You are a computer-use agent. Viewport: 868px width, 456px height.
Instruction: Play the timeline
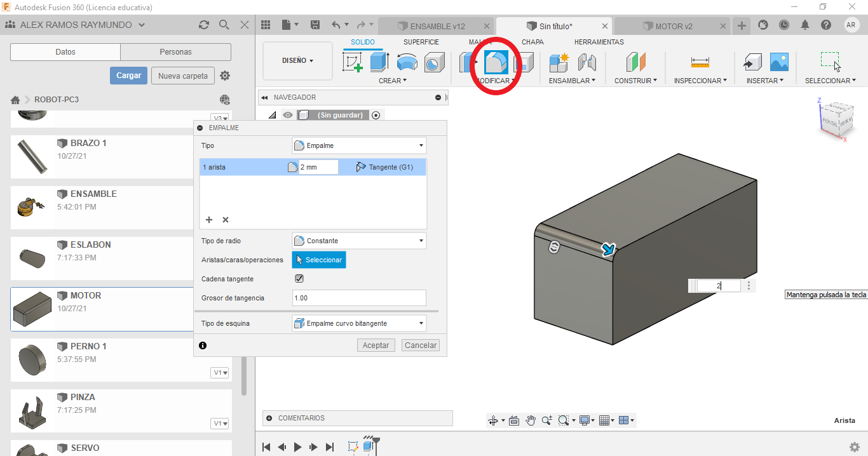point(298,447)
